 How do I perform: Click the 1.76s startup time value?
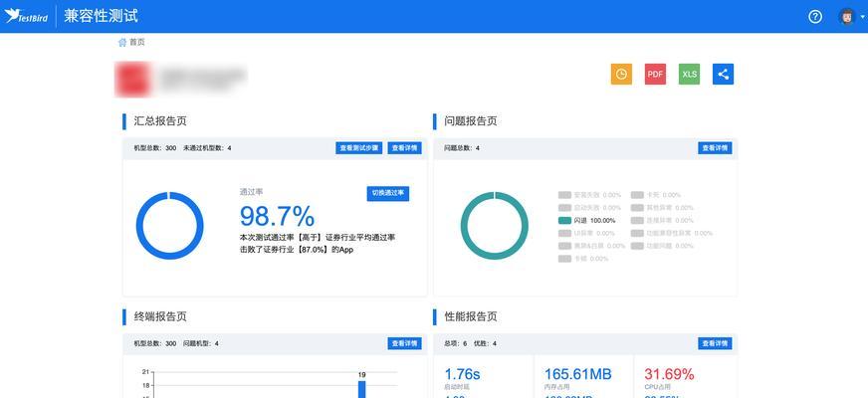[462, 374]
